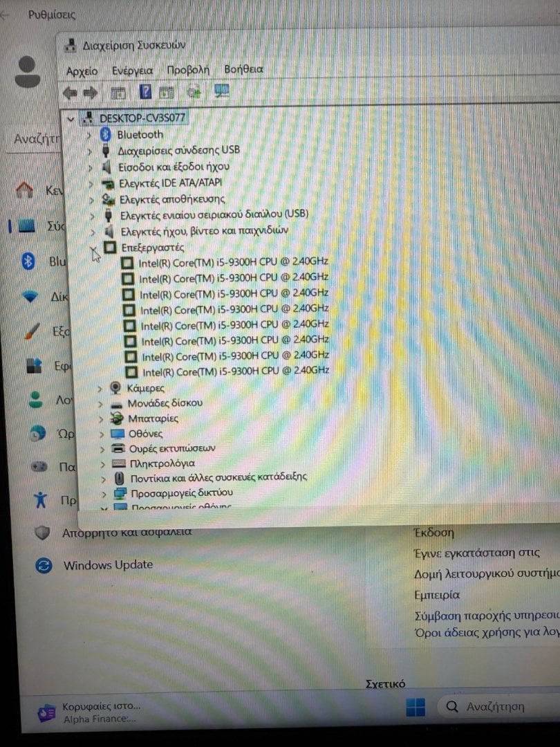
Task: Click the Διαχείριση Συσκευών window title
Action: (134, 45)
